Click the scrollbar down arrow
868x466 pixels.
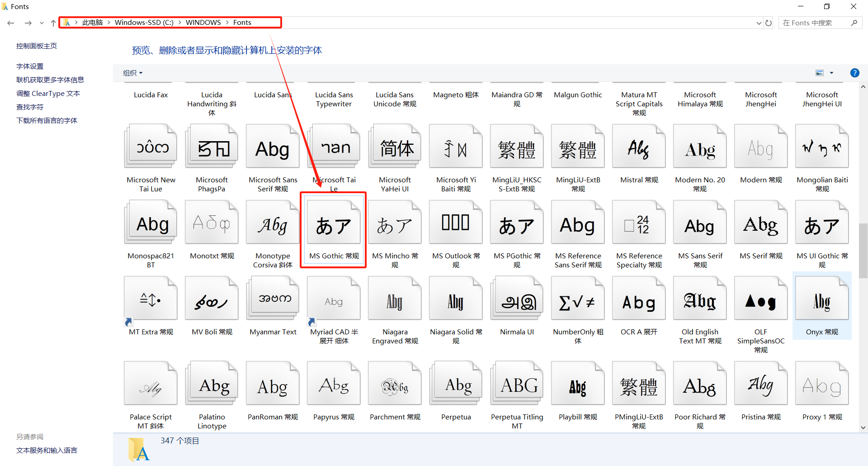[863, 427]
